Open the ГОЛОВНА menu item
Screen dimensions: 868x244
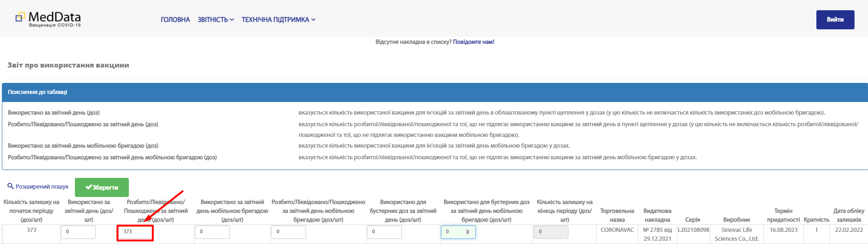tap(175, 20)
